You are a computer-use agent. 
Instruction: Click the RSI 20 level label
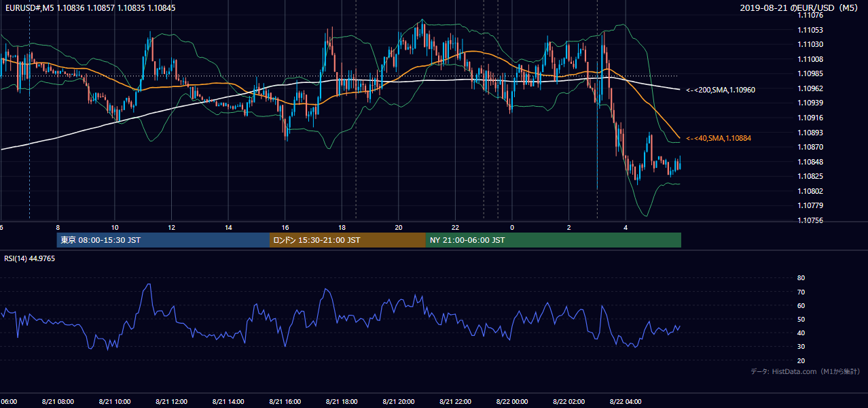(x=801, y=360)
